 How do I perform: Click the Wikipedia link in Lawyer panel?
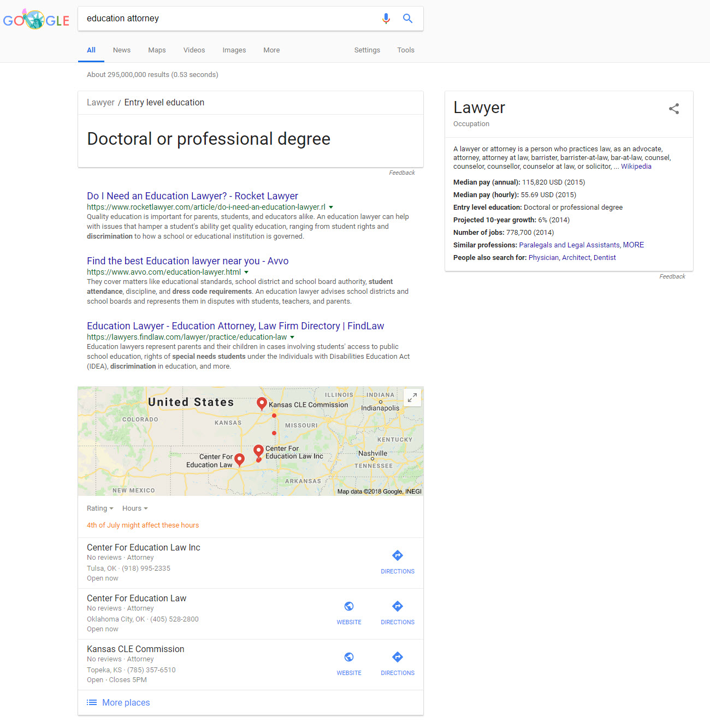click(636, 167)
